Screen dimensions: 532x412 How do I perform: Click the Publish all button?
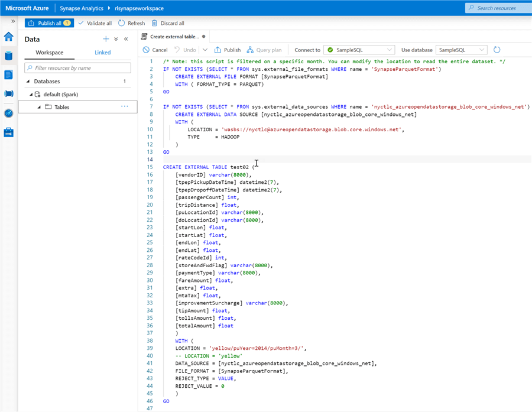pyautogui.click(x=48, y=23)
